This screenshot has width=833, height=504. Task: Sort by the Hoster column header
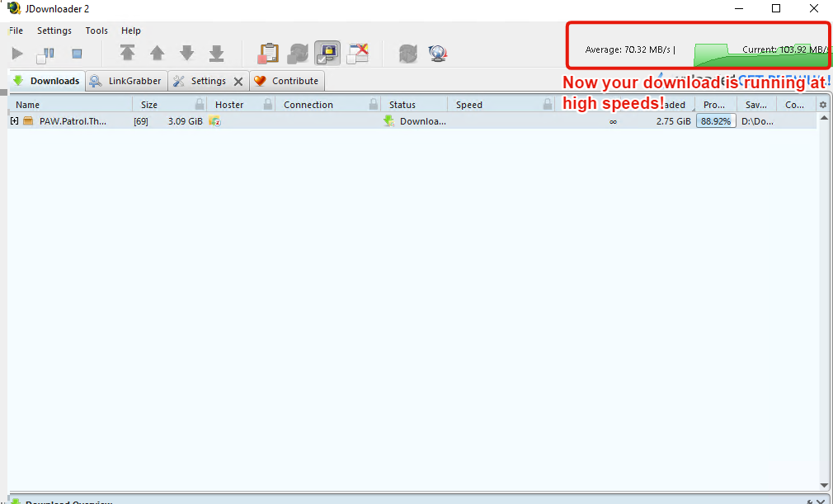(x=229, y=105)
